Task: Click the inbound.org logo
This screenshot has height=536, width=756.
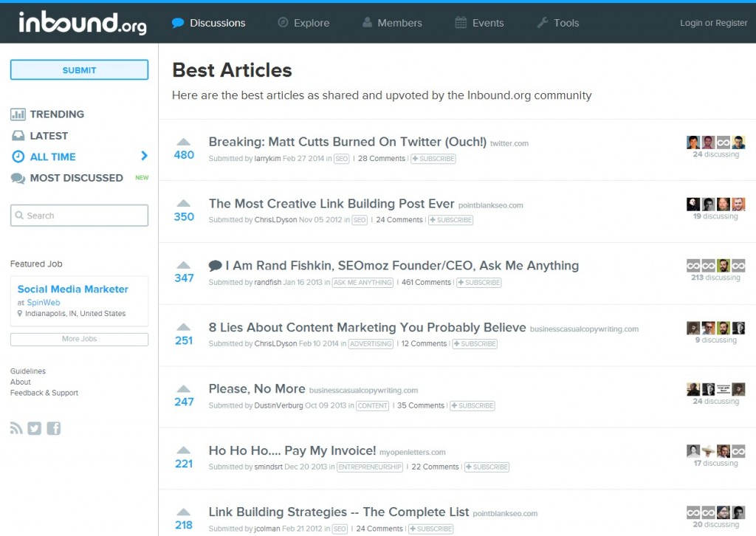Action: 83,23
